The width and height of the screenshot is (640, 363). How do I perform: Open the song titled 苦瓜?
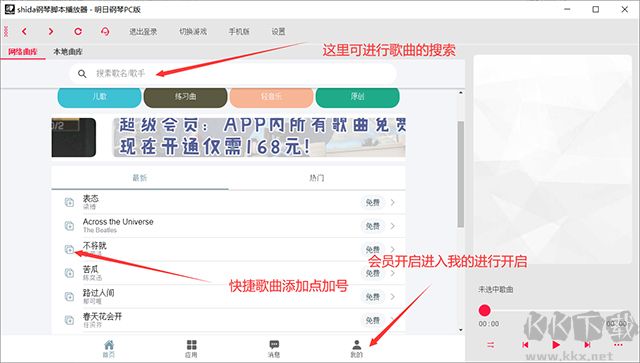[x=91, y=269]
